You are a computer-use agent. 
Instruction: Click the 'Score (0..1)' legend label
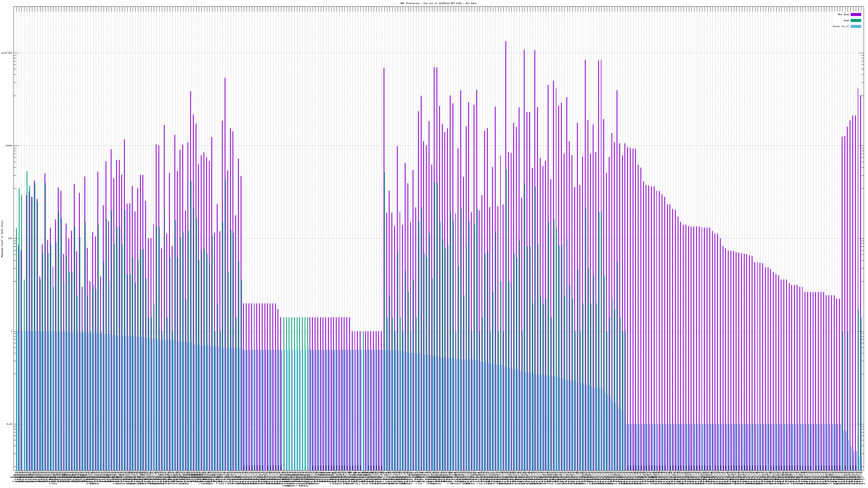point(841,26)
